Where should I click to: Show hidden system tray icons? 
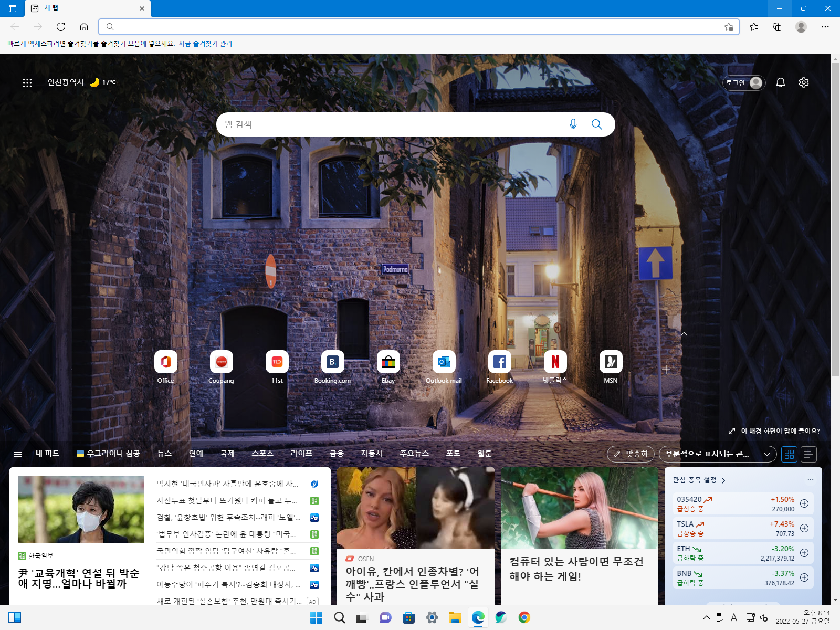pos(707,617)
